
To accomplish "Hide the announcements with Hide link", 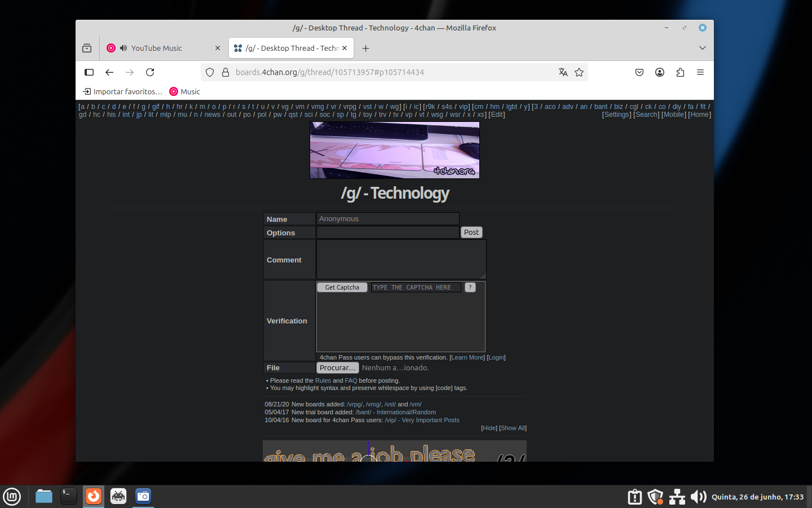I will 489,428.
